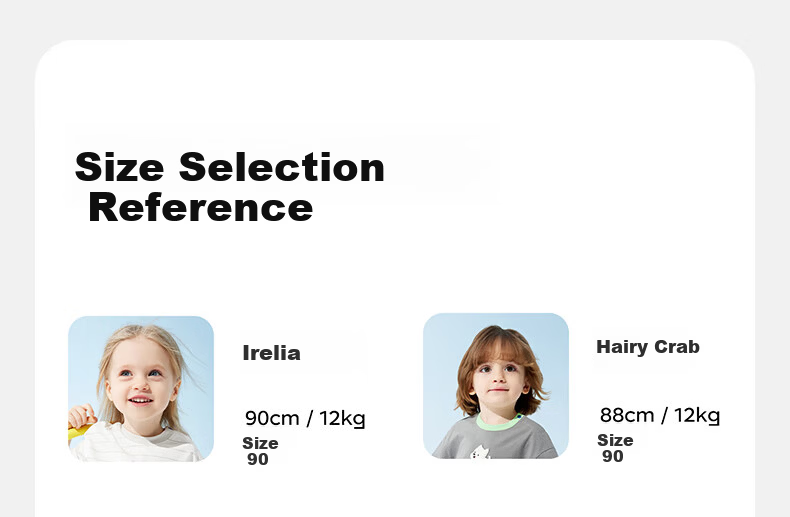
Task: Click the white cat graphic on the gray shirt
Action: (480, 452)
